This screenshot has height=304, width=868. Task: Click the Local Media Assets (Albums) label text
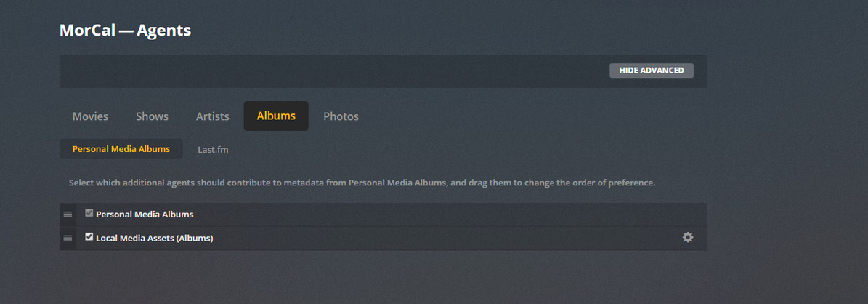tap(154, 238)
